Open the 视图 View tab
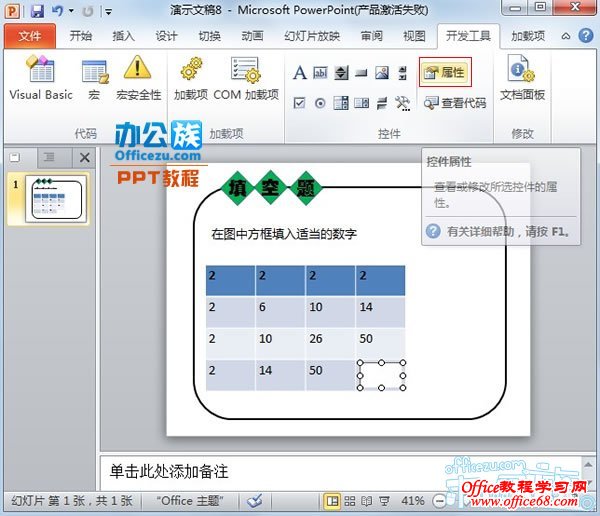The image size is (600, 516). click(x=414, y=36)
